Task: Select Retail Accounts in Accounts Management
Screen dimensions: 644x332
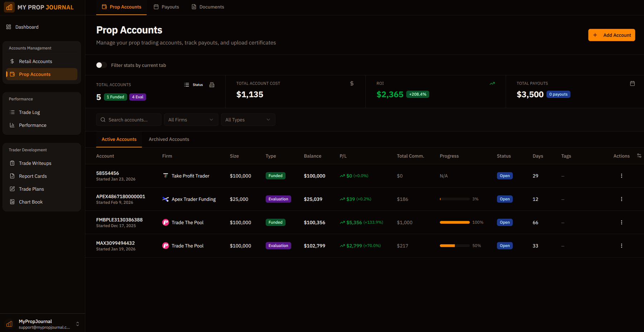Action: (x=35, y=61)
